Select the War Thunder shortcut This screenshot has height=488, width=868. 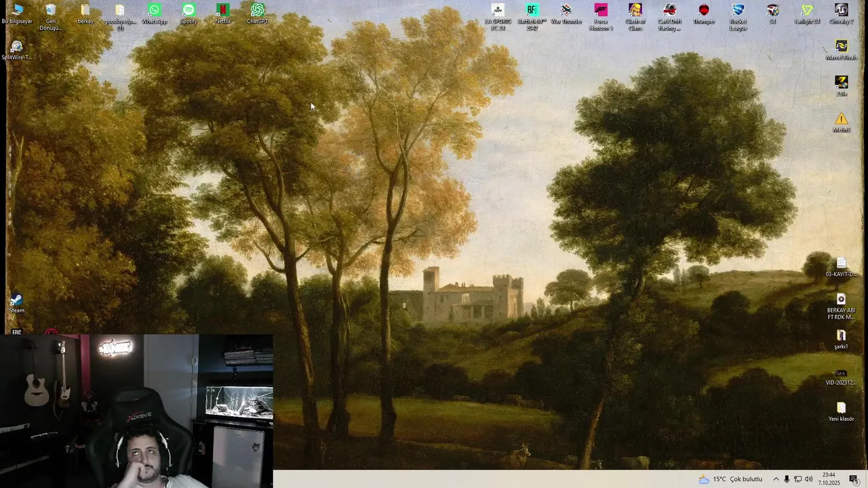point(566,14)
